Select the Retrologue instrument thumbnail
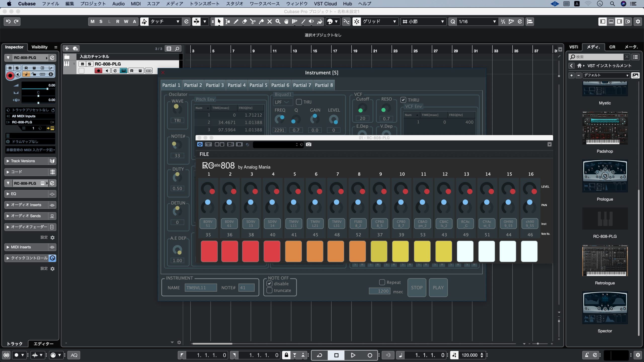 pos(605,261)
